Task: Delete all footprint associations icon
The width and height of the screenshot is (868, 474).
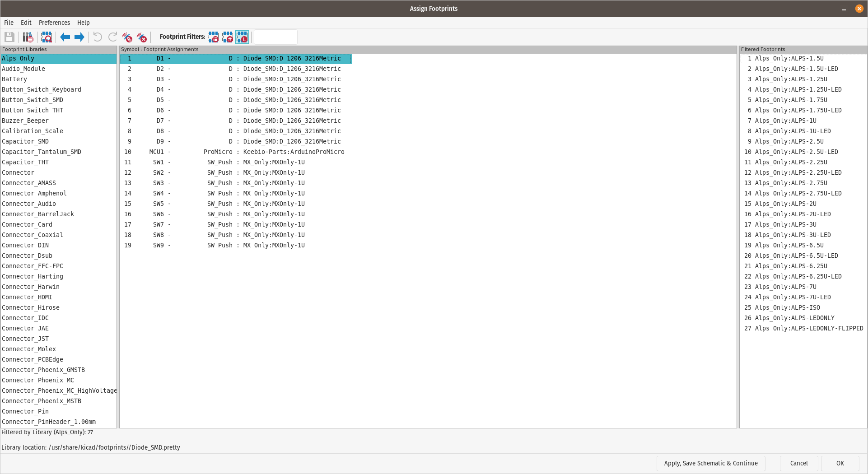Action: pyautogui.click(x=142, y=37)
